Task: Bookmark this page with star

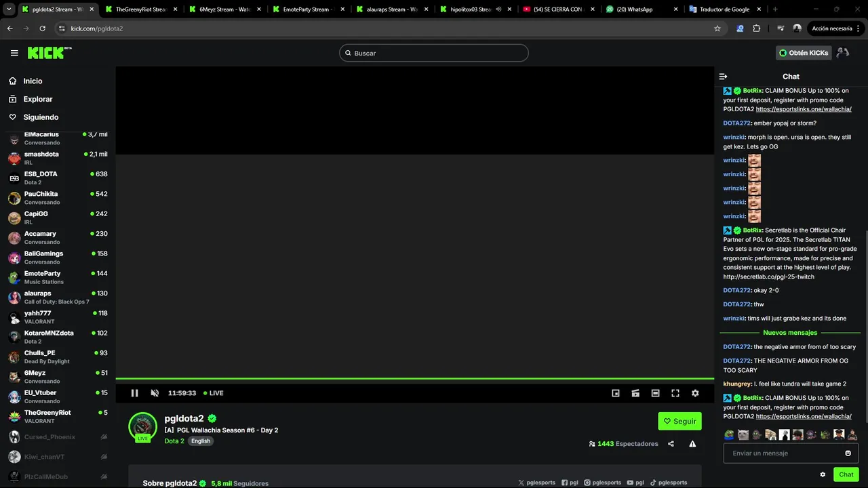Action: tap(717, 28)
